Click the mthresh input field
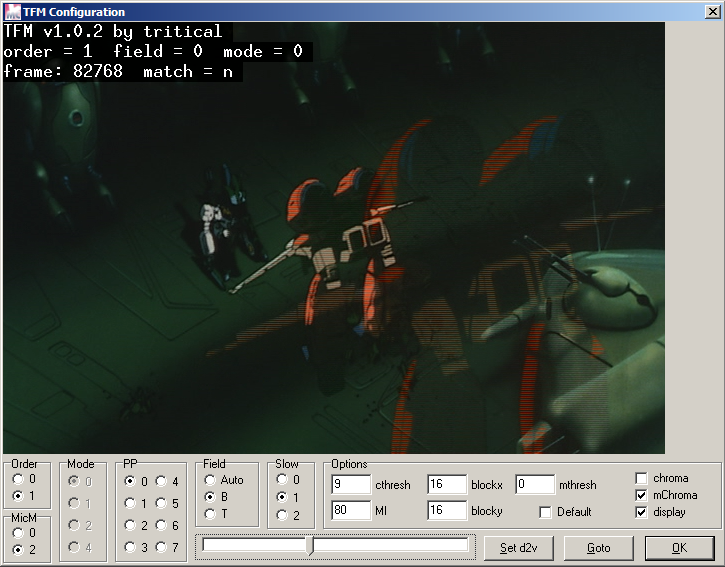Image resolution: width=725 pixels, height=567 pixels. (x=535, y=484)
